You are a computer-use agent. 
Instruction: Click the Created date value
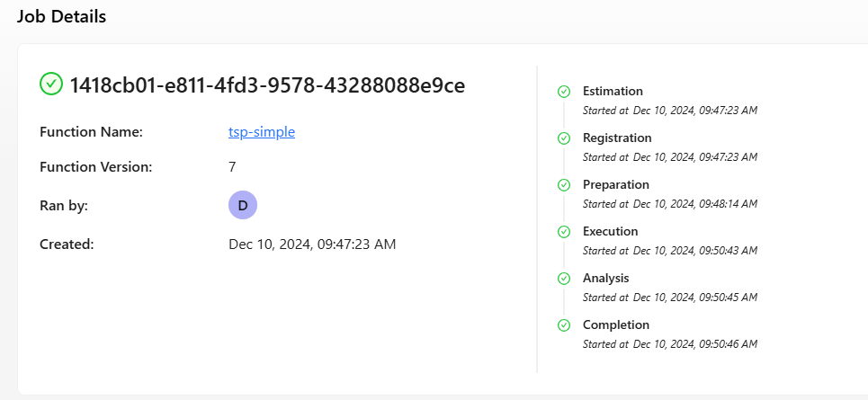click(312, 244)
